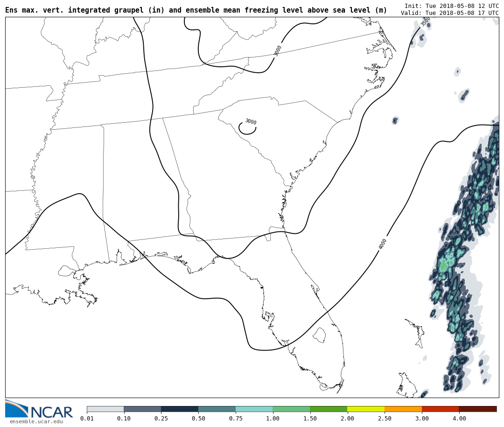Click the 0.01 colorbar tick label
Screen dimensions: 504x427
coord(87,419)
